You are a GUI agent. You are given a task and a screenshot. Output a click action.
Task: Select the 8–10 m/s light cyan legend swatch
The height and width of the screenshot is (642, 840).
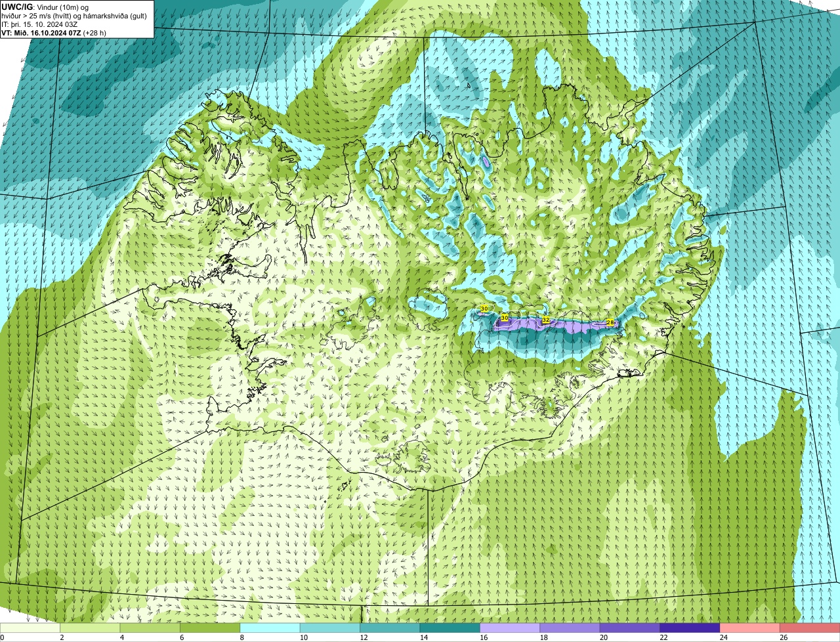click(x=270, y=628)
